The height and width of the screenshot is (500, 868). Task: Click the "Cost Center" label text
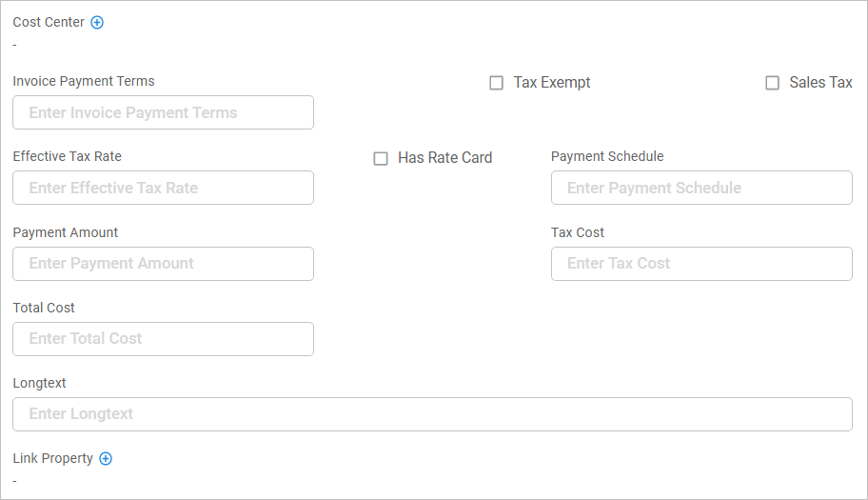coord(49,22)
